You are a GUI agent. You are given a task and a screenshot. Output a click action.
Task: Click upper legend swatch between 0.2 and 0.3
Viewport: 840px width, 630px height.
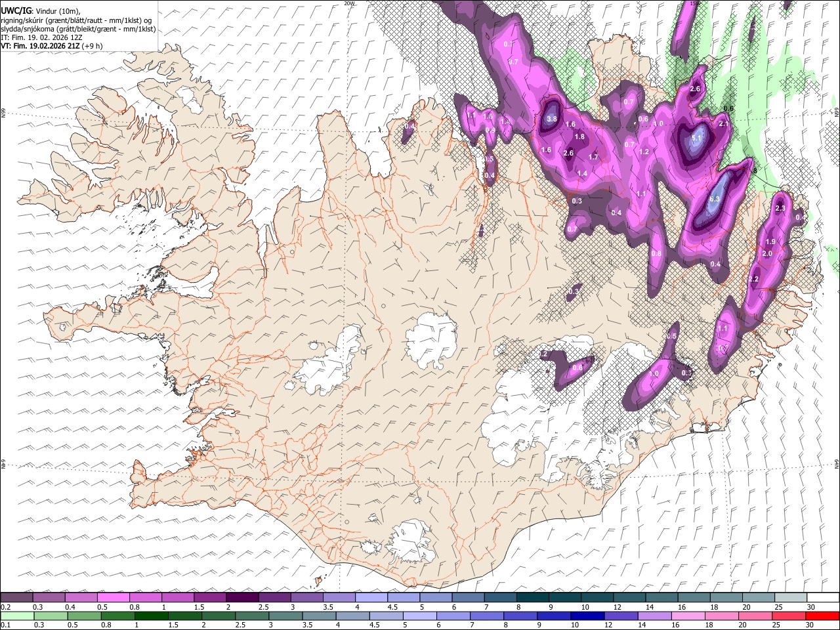pyautogui.click(x=16, y=597)
